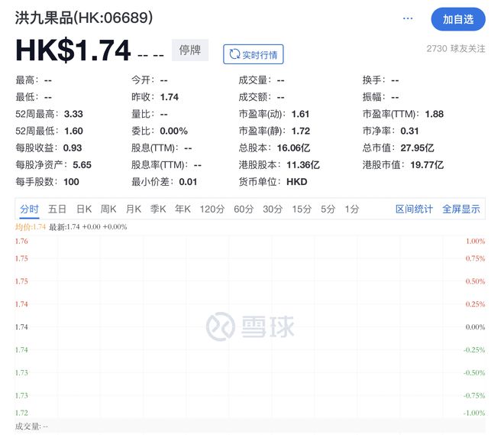The image size is (504, 435).
Task: Click the 市净率 value 0.31
Action: pos(409,131)
